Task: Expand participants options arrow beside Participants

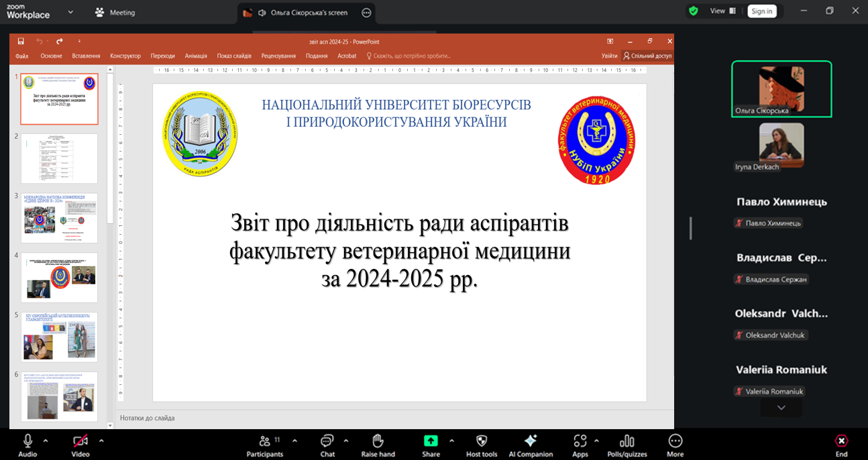Action: click(294, 441)
